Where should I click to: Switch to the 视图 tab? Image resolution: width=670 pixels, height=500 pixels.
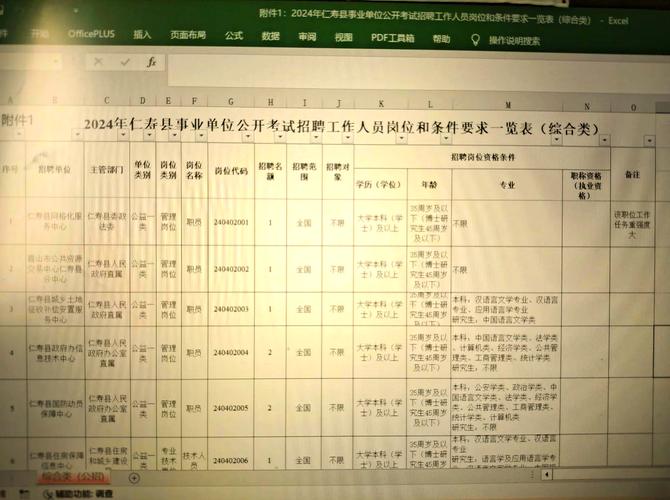(344, 37)
